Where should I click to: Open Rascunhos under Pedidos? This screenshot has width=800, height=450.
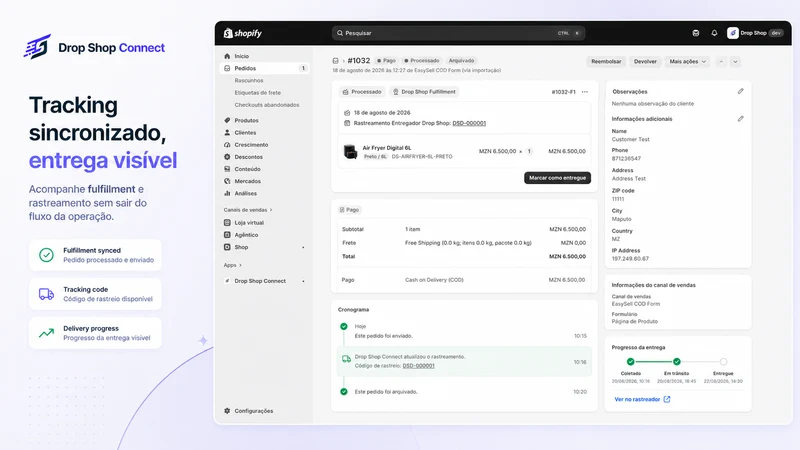click(x=249, y=81)
